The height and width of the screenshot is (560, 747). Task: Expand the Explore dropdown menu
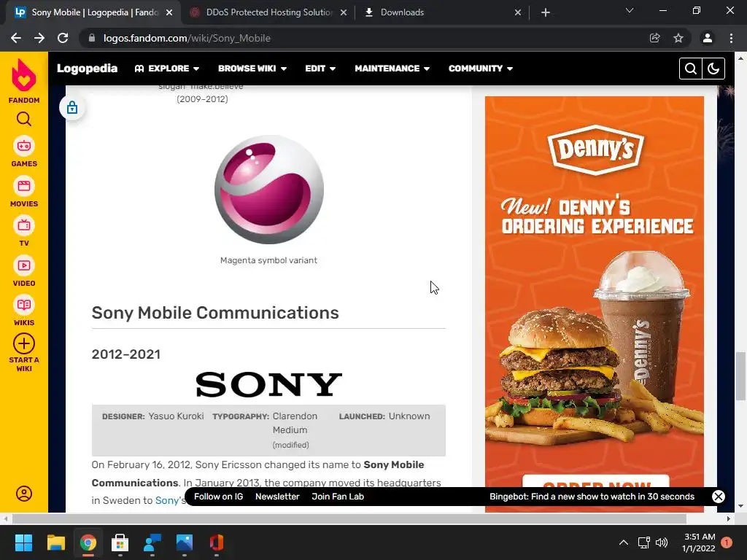point(167,69)
